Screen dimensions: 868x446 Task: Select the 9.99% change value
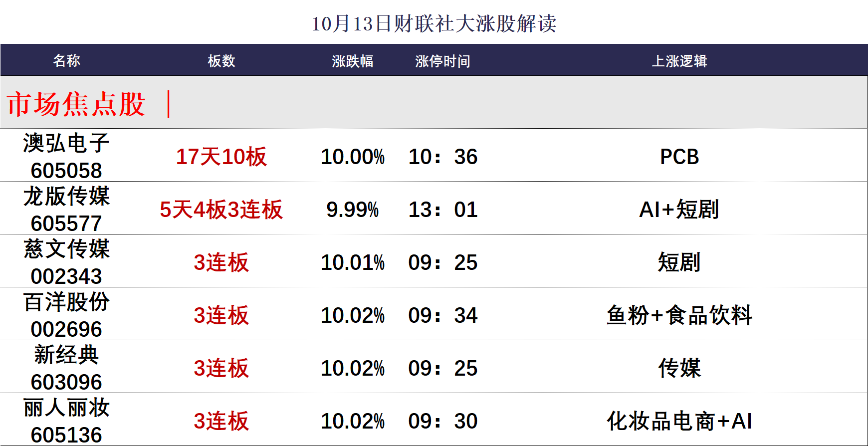click(353, 210)
